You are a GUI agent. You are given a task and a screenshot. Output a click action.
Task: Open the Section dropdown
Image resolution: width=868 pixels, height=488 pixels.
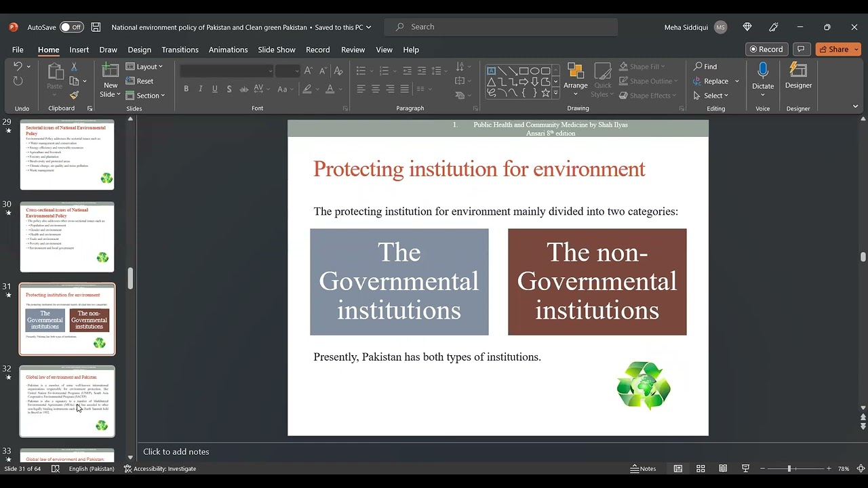tap(146, 96)
